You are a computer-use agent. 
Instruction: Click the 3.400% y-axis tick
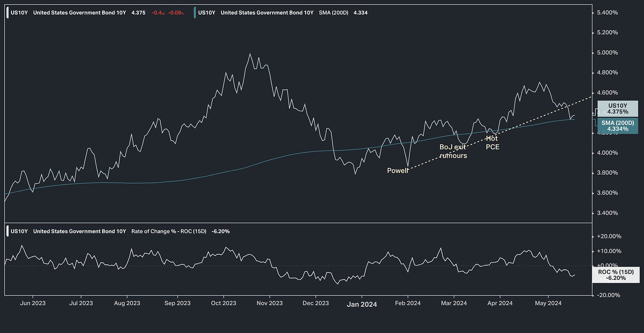[607, 213]
